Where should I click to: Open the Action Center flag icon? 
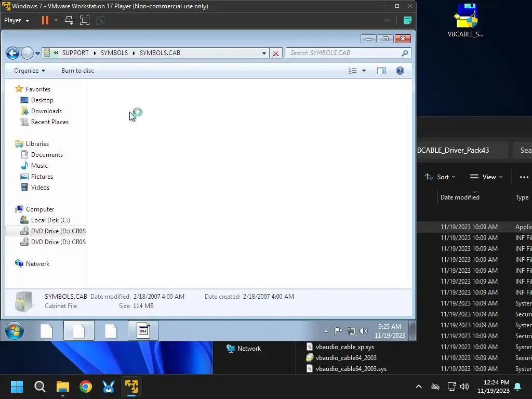pos(338,331)
